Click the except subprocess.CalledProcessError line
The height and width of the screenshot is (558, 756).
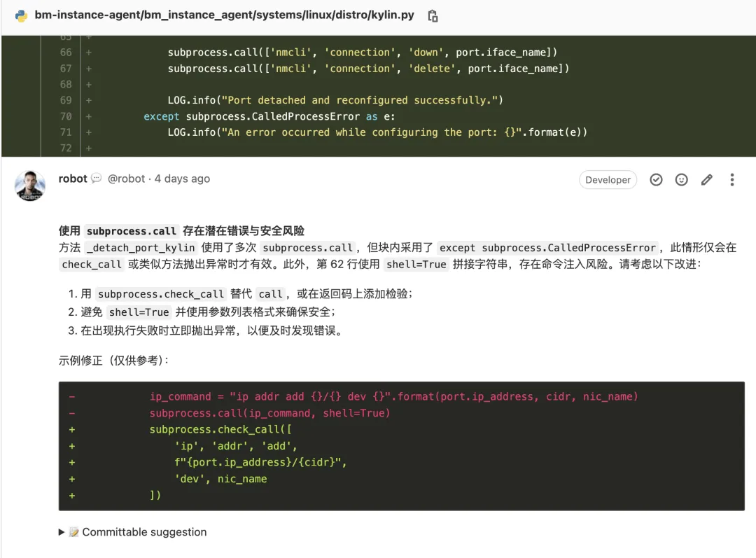click(x=269, y=116)
